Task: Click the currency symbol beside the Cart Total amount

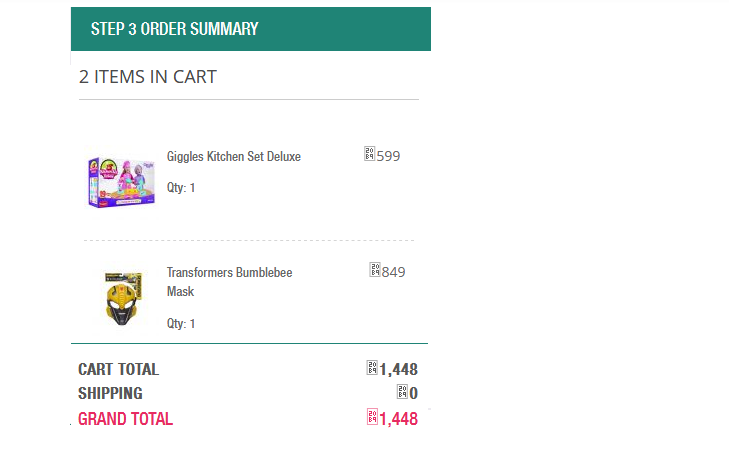Action: coord(373,369)
